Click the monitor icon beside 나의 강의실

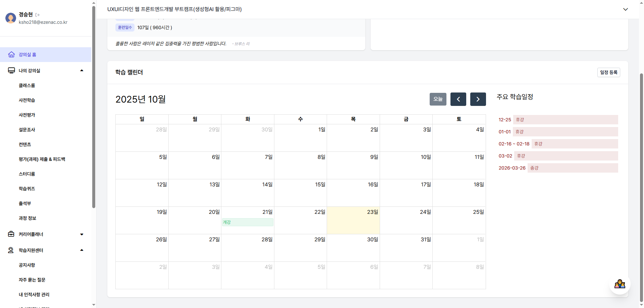pyautogui.click(x=11, y=71)
